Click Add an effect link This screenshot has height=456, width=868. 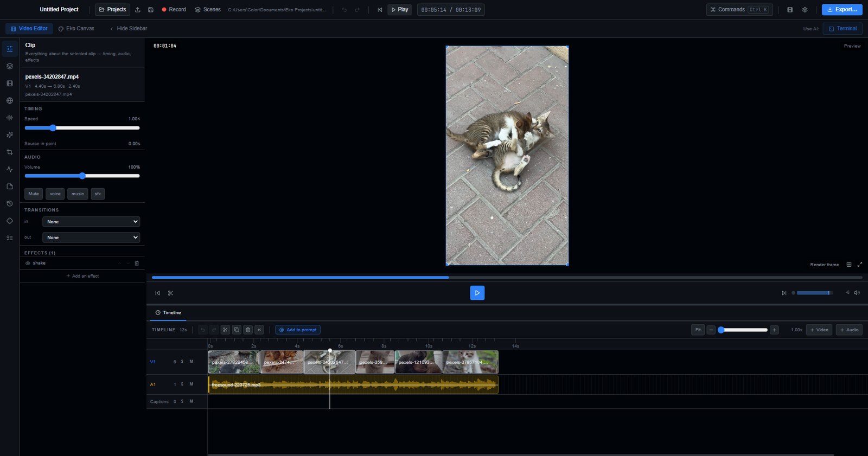pyautogui.click(x=82, y=276)
